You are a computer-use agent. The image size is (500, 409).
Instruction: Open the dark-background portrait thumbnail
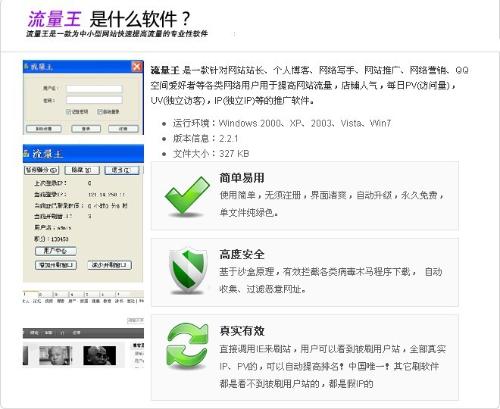pyautogui.click(x=100, y=355)
